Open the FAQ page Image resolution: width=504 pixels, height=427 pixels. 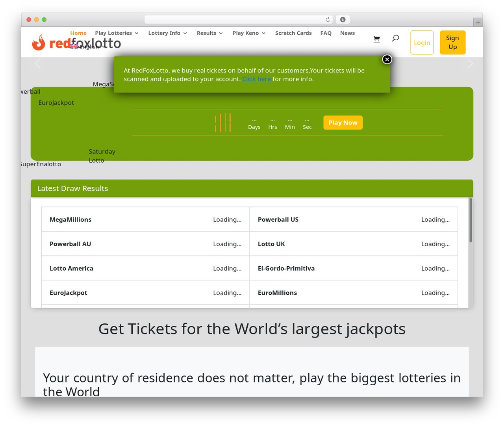click(x=326, y=33)
